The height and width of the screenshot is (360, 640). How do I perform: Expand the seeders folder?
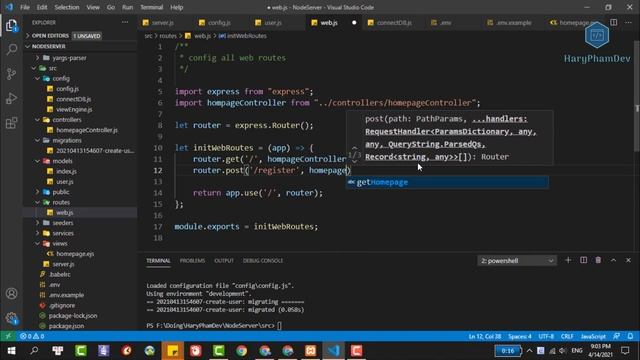(38, 223)
